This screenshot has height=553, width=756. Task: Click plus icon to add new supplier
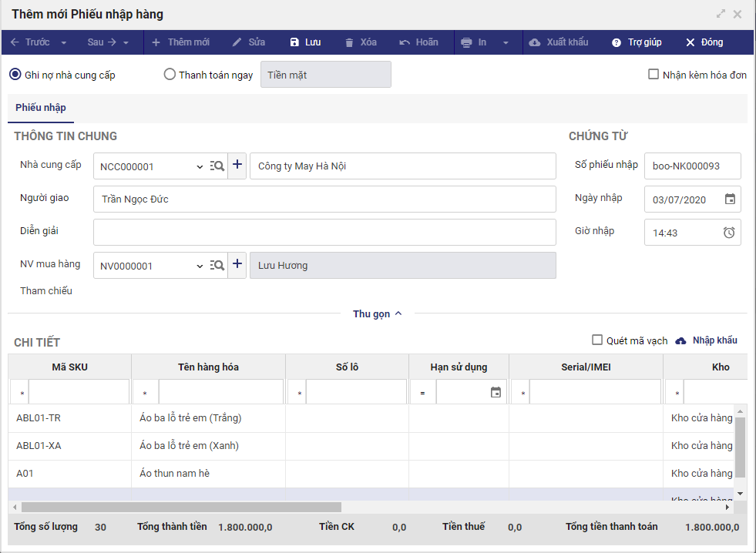tap(237, 165)
